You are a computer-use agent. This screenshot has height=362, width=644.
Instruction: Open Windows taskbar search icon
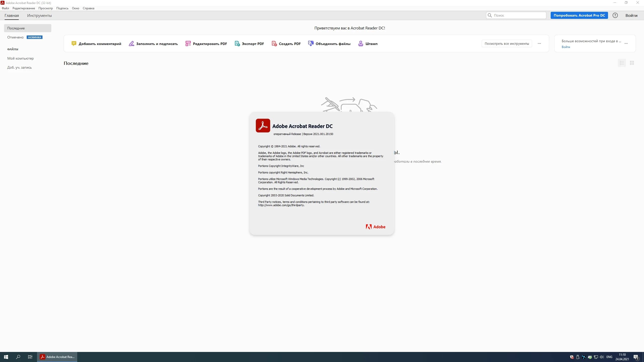pyautogui.click(x=18, y=357)
